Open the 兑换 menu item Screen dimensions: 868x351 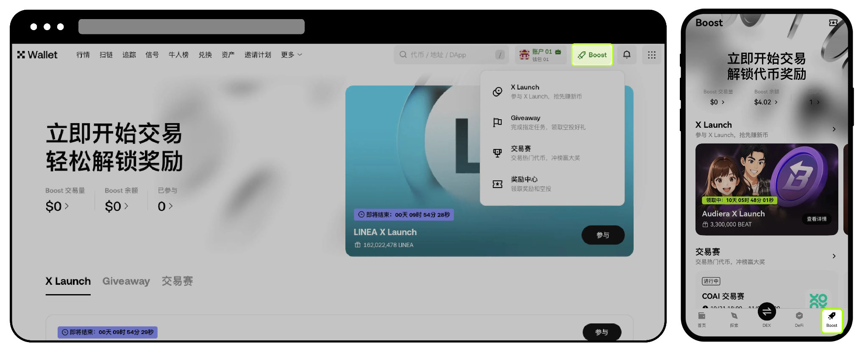coord(205,55)
